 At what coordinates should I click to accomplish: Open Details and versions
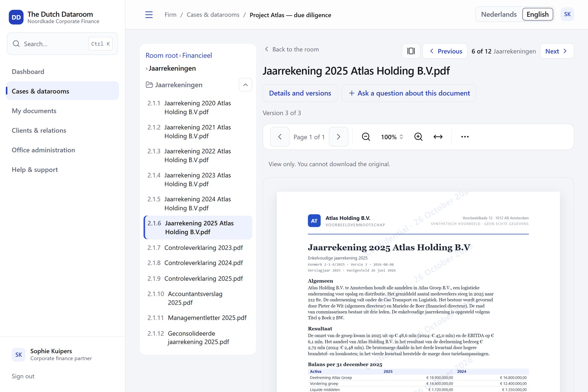click(300, 93)
